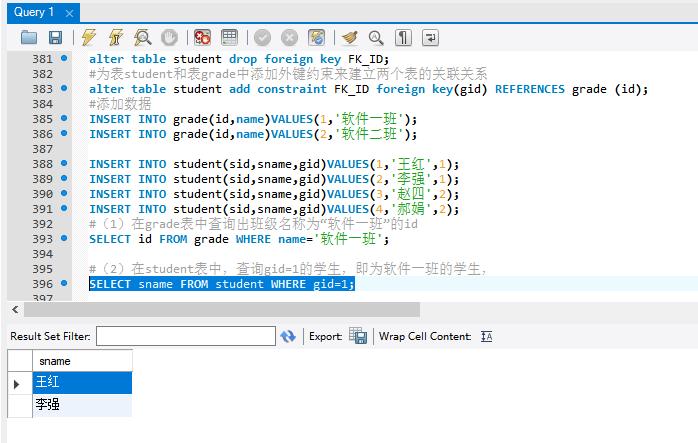Click highlighted SELECT sname line 396
This screenshot has height=443, width=698.
[x=222, y=284]
